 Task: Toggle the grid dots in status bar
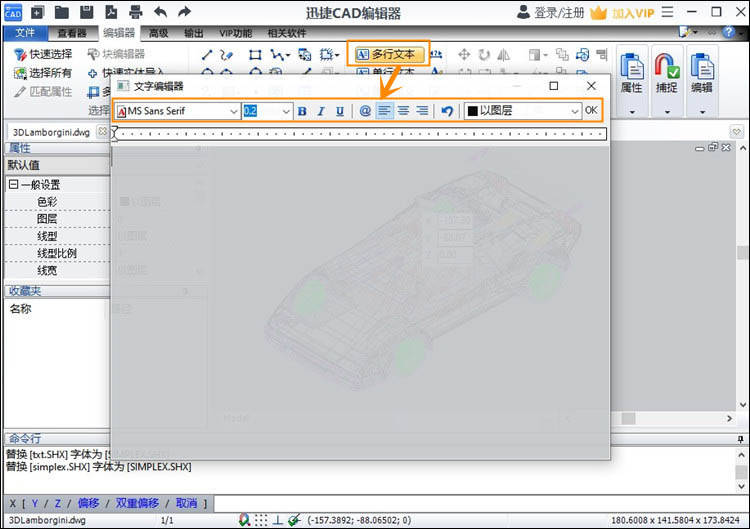(x=261, y=520)
